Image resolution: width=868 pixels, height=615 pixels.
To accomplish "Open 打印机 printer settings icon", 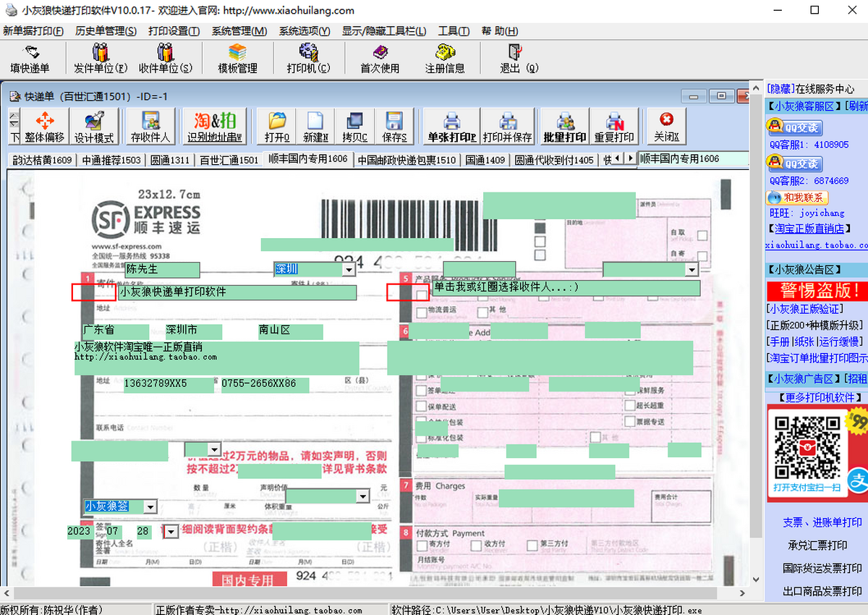I will point(308,59).
